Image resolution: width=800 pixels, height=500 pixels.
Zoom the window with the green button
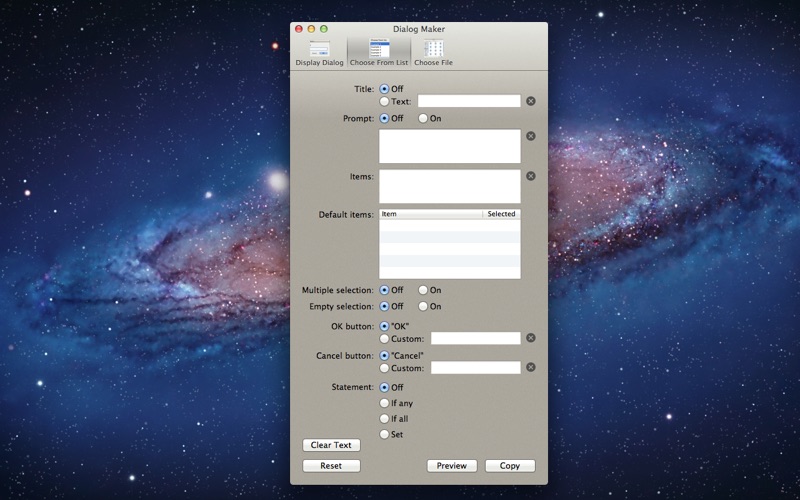(x=323, y=29)
